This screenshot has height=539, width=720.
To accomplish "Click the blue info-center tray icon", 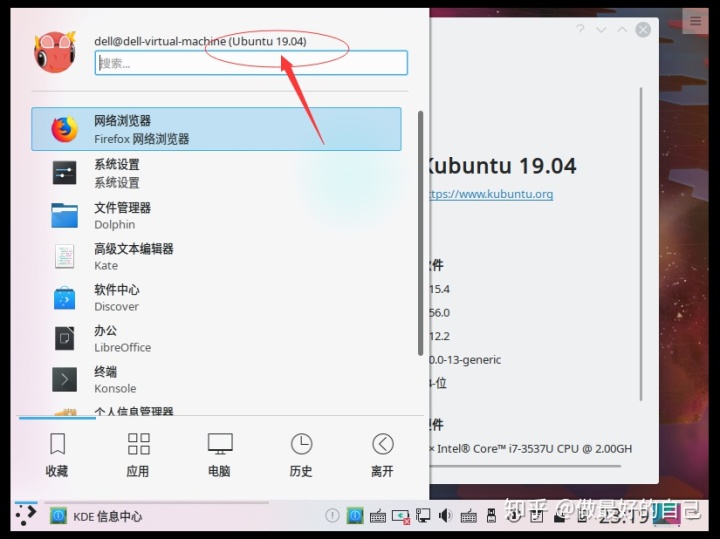I will tap(354, 516).
